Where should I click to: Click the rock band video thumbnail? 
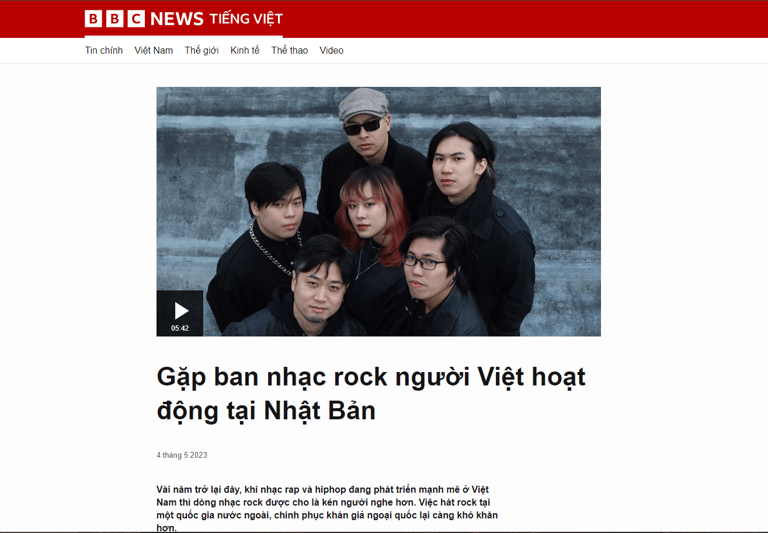pos(379,212)
